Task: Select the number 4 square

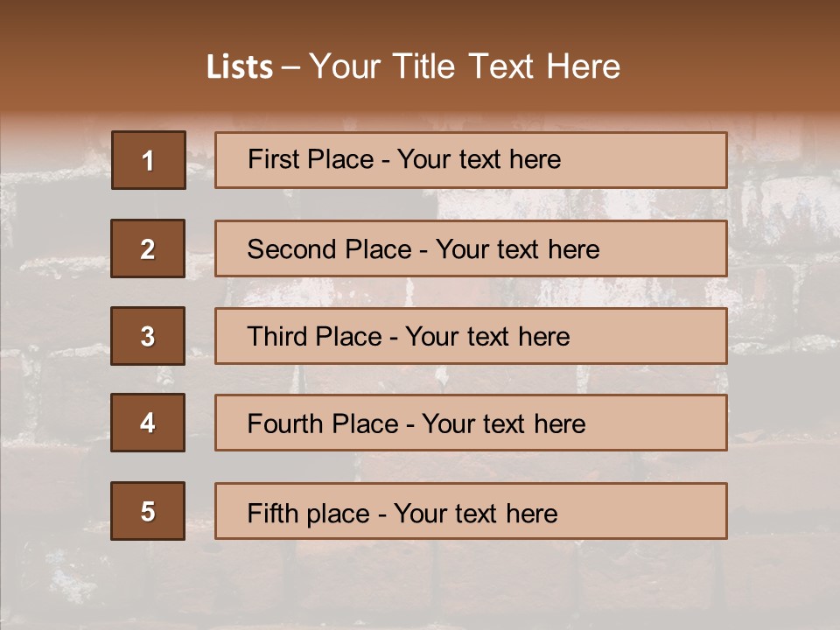Action: [x=148, y=423]
